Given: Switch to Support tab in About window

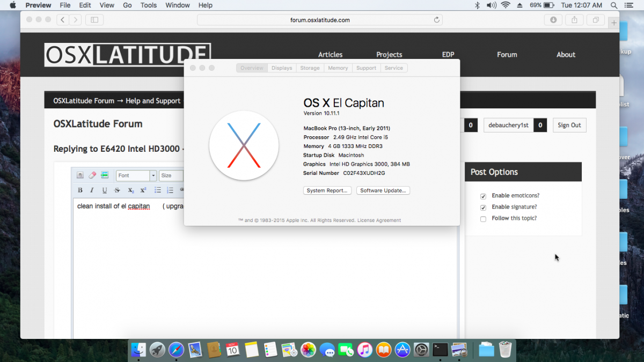Looking at the screenshot, I should tap(367, 68).
